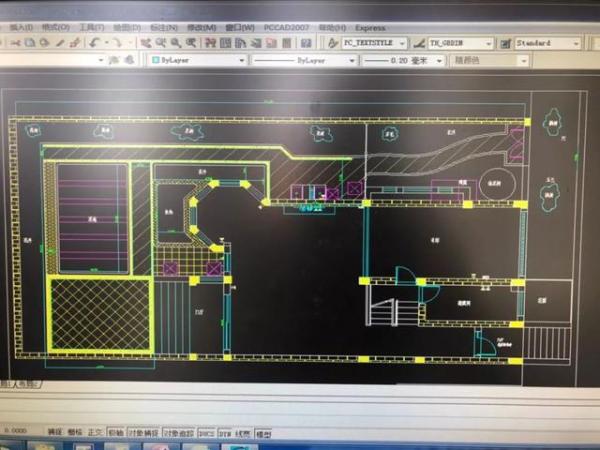Open the Tool Palettes window icon
600x450 pixels.
241,43
